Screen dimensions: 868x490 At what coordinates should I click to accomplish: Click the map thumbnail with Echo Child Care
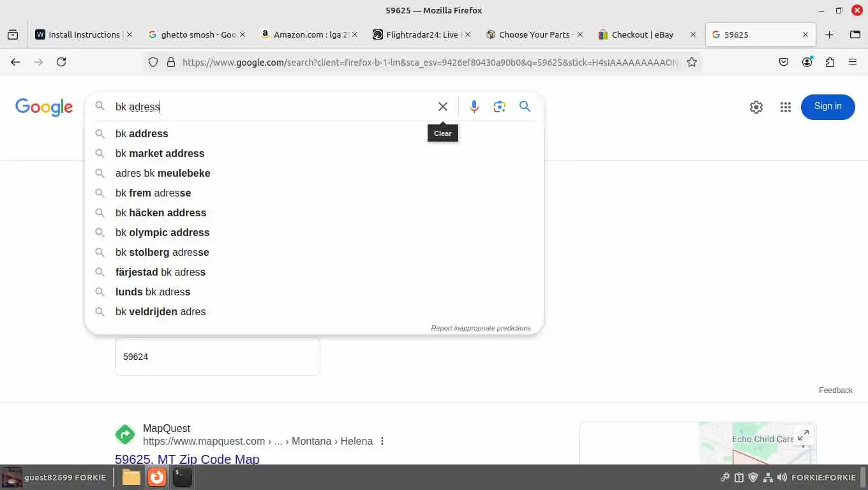tap(758, 443)
